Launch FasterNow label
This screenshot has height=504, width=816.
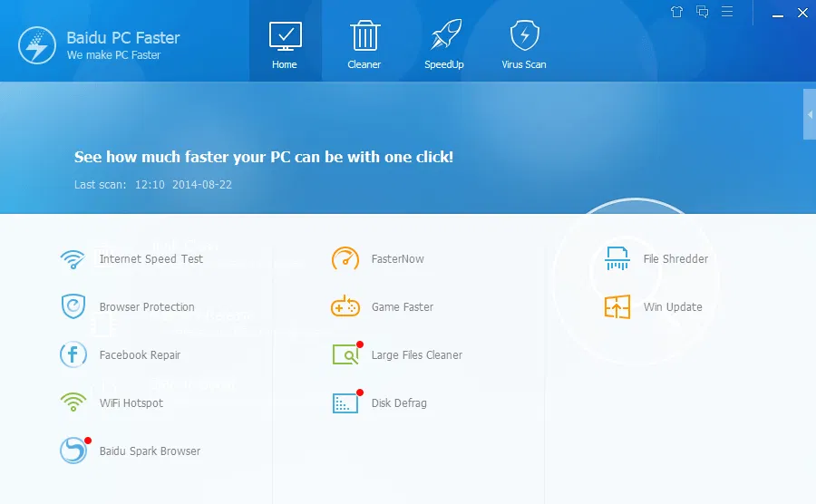click(398, 259)
